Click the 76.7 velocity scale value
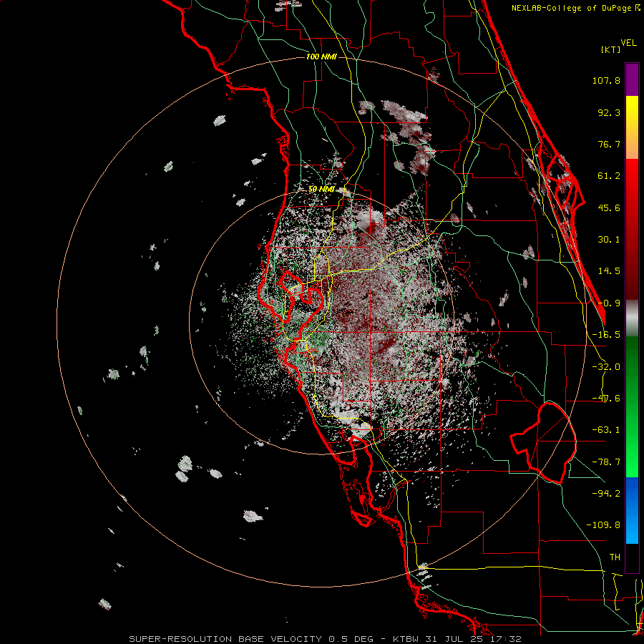 [x=609, y=144]
